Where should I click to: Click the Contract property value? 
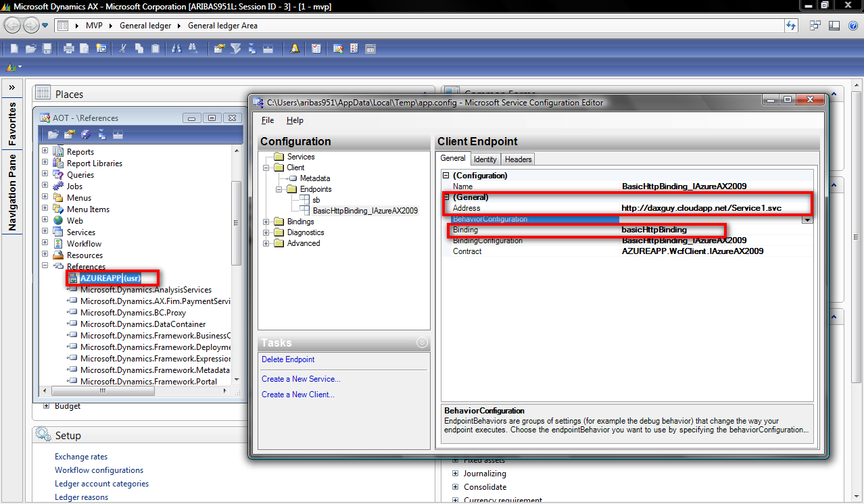click(692, 251)
